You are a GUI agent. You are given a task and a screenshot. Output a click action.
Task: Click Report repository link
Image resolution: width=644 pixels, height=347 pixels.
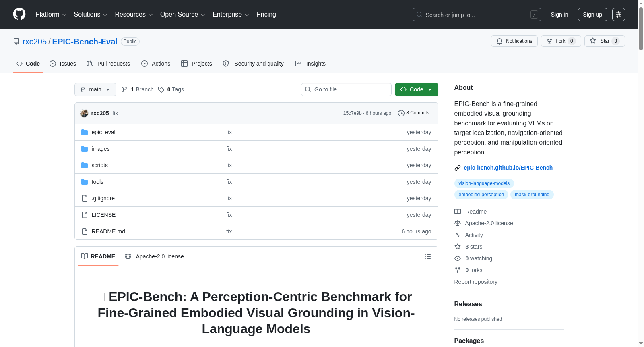[x=476, y=282]
